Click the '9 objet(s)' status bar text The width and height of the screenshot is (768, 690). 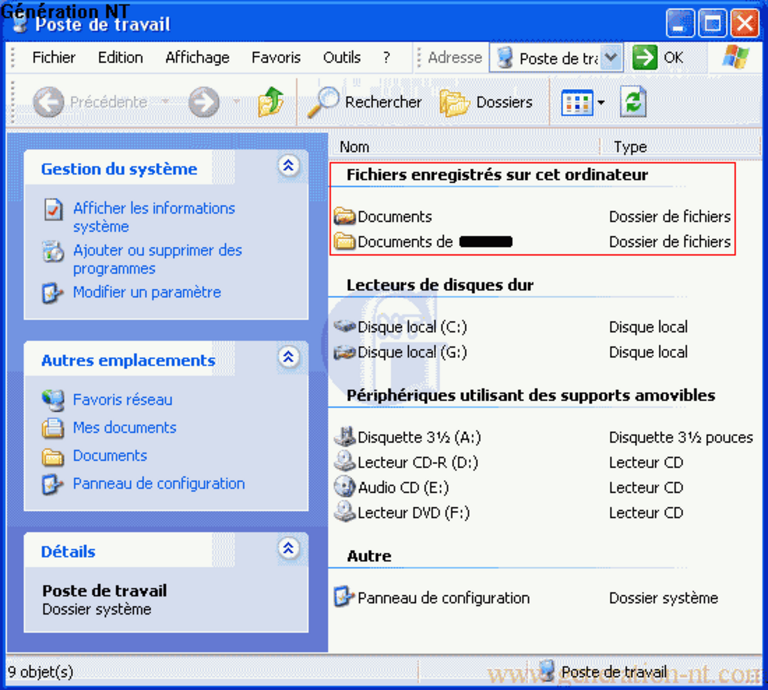point(40,671)
